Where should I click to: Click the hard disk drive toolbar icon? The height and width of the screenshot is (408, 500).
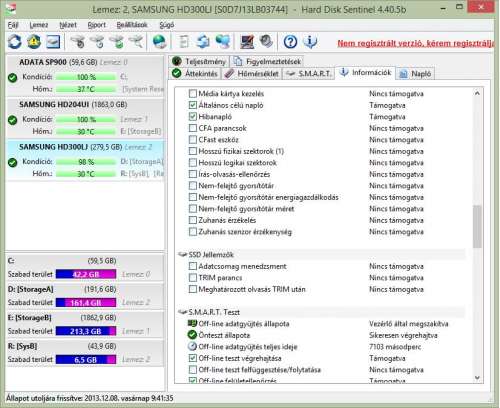(x=53, y=42)
